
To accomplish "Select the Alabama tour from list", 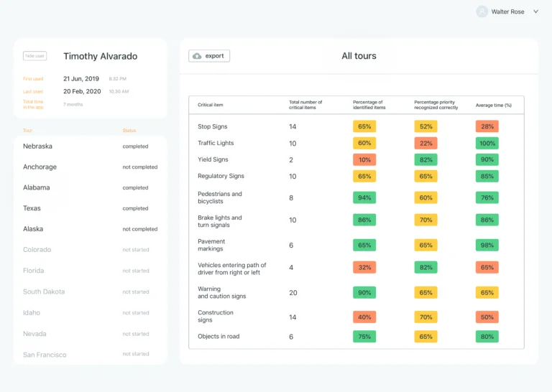I will click(37, 188).
